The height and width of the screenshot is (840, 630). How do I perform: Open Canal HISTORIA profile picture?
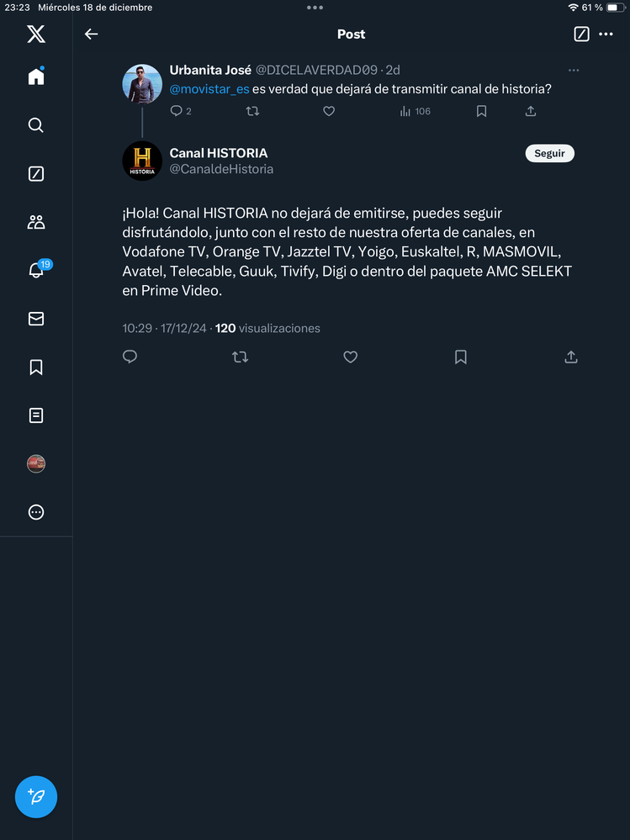[x=142, y=161]
